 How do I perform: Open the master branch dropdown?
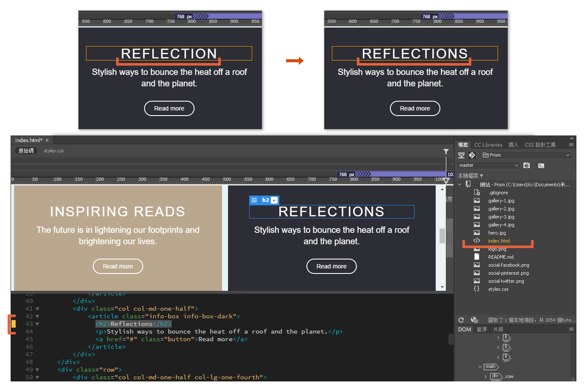click(489, 166)
